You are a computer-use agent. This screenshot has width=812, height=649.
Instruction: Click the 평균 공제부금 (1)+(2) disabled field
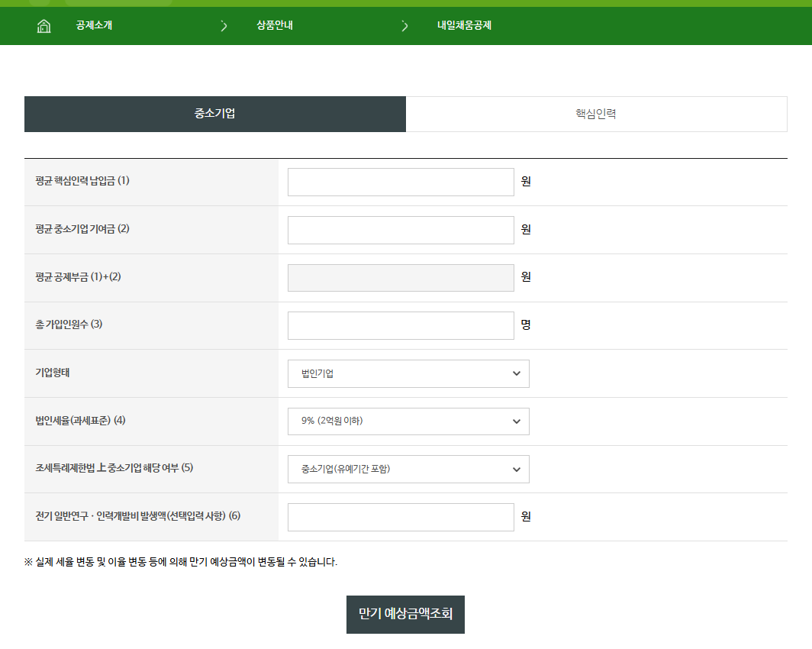401,278
